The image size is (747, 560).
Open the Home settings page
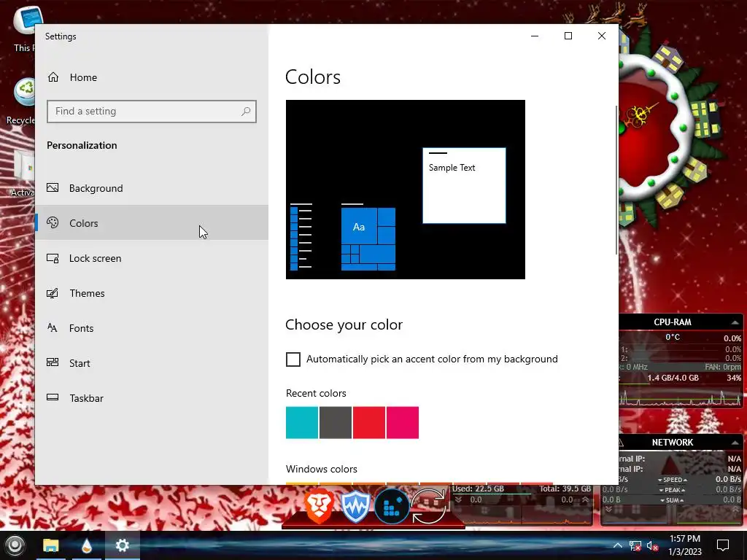coord(72,77)
